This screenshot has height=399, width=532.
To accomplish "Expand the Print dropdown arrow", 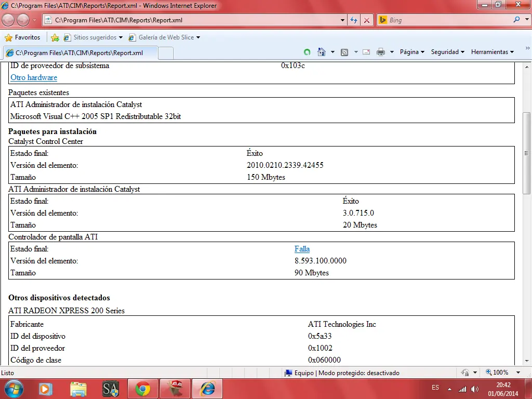I will tap(392, 52).
